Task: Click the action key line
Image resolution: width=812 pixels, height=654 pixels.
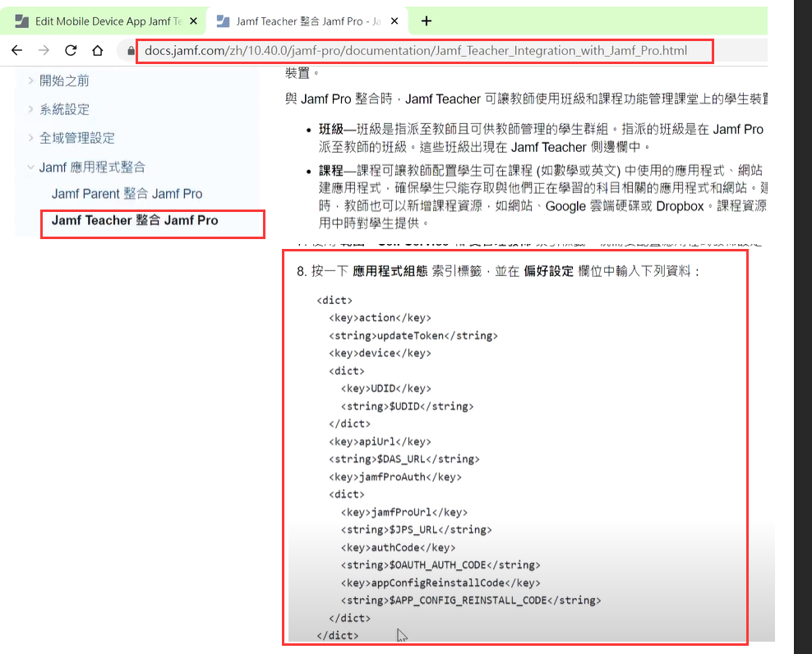Action: coord(380,317)
